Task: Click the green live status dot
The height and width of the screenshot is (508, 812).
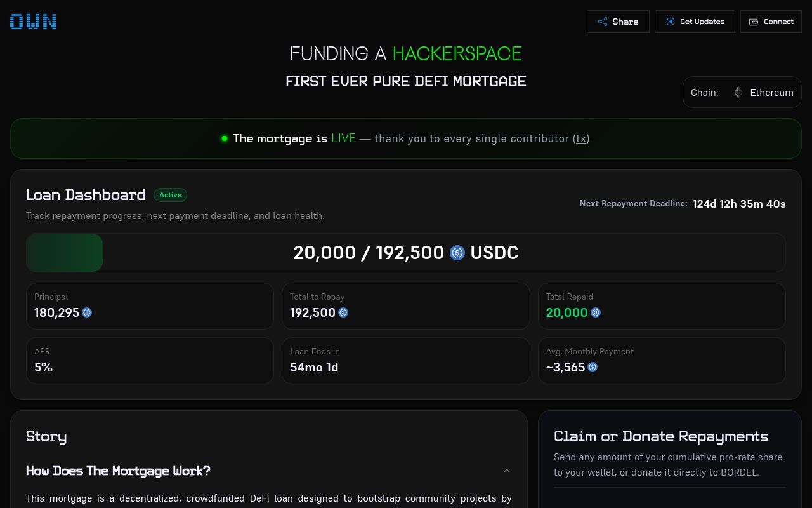Action: (224, 138)
